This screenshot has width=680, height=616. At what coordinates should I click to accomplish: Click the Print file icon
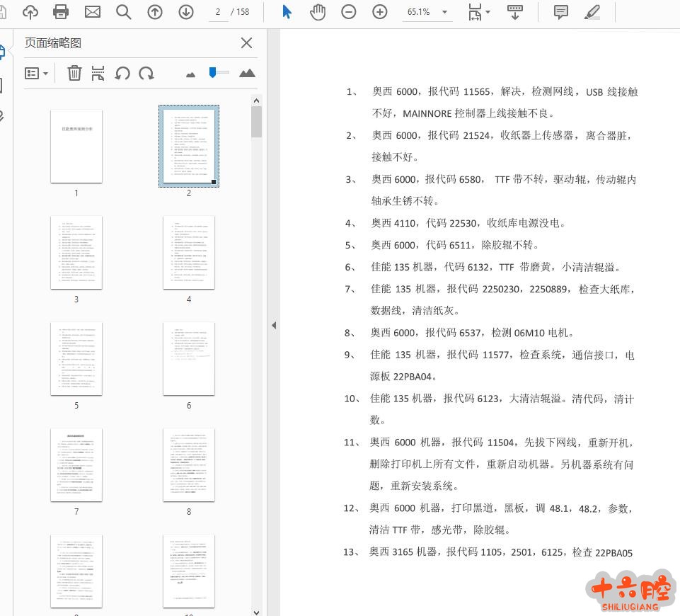(62, 12)
